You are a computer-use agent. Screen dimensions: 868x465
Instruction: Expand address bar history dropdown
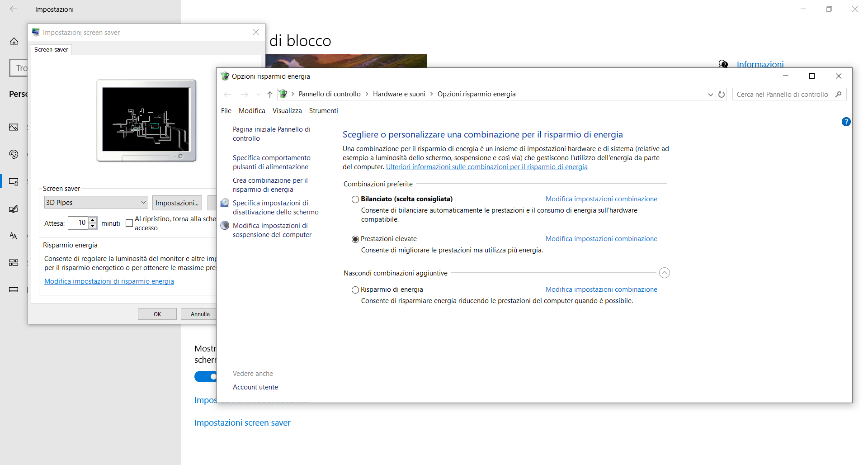(710, 94)
